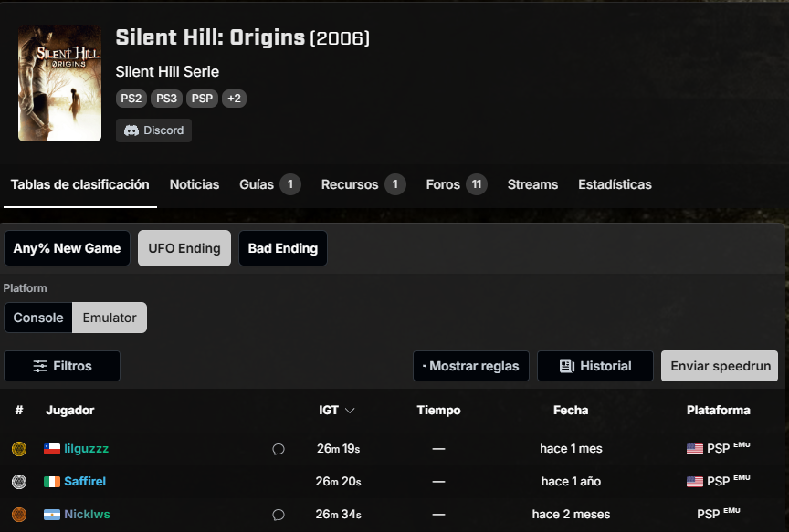Click the Chile flag beside lilguzzz
This screenshot has height=532, width=789.
coord(52,449)
